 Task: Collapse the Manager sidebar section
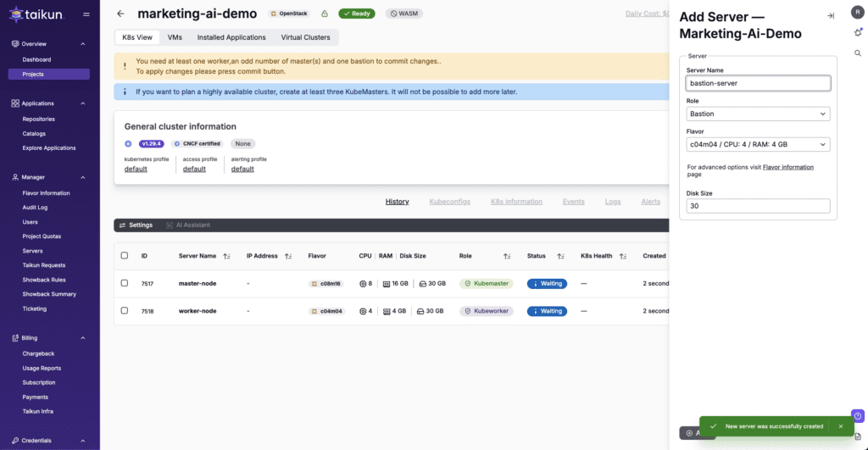coord(82,177)
